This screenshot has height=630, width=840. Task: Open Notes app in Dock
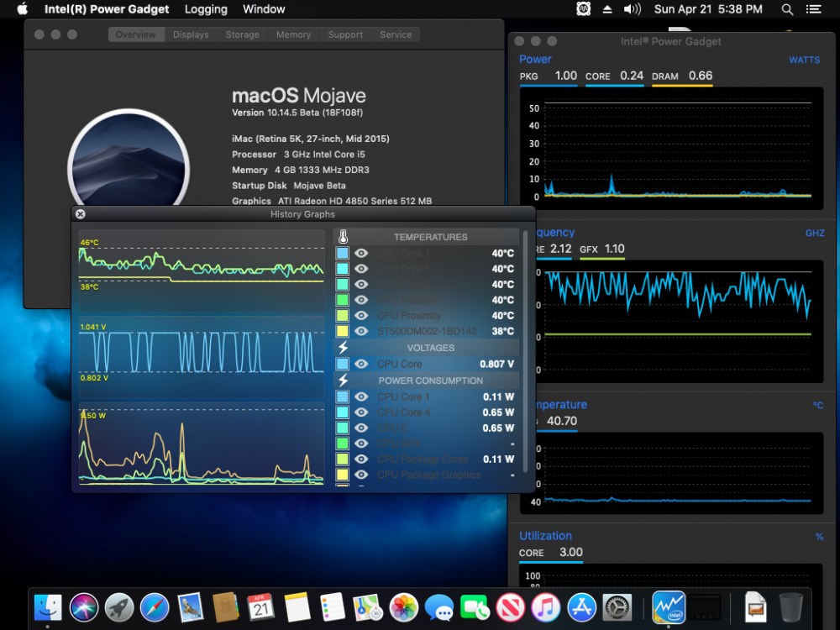tap(297, 607)
